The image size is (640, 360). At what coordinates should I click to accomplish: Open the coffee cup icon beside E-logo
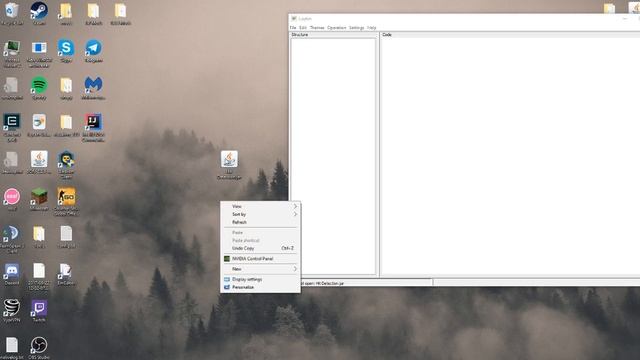point(39,122)
